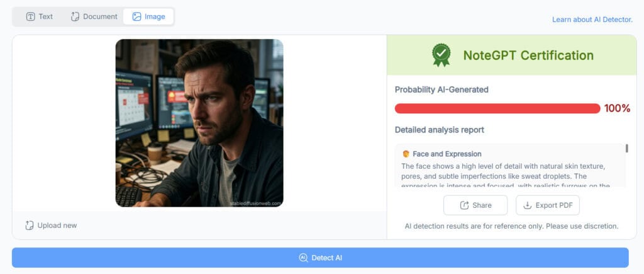644x274 pixels.
Task: Click the uploaded man portrait image
Action: [x=199, y=123]
